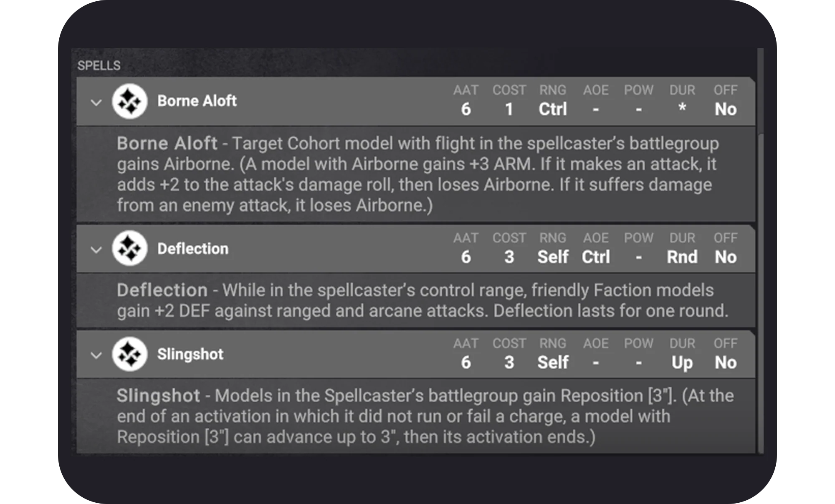Collapse the Slingshot spell details
The height and width of the screenshot is (504, 835).
click(96, 355)
